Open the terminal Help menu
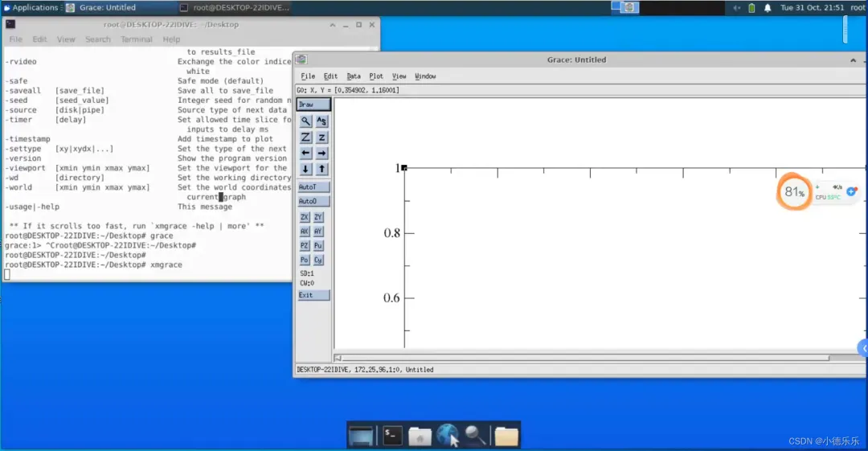The width and height of the screenshot is (868, 451). [171, 39]
